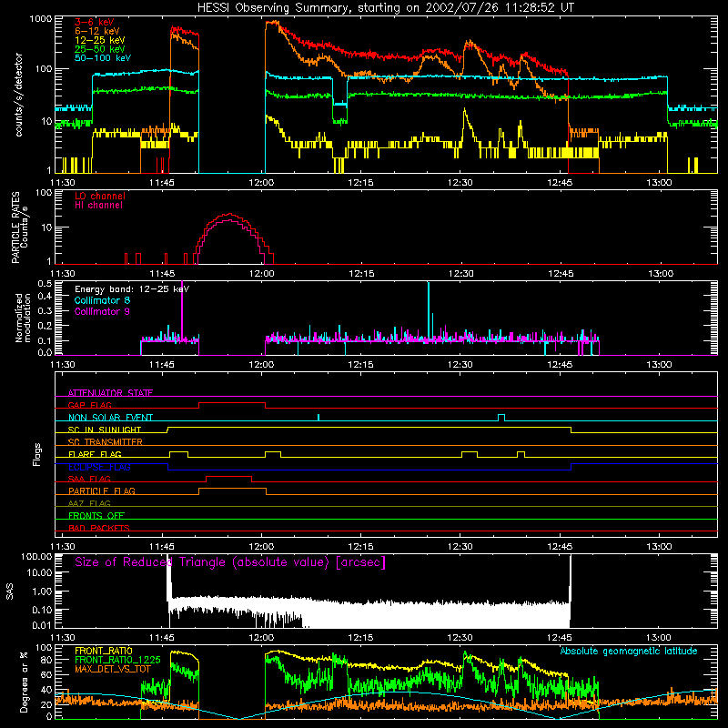
Task: Select the 6-12 keV legend label
Action: click(x=97, y=31)
